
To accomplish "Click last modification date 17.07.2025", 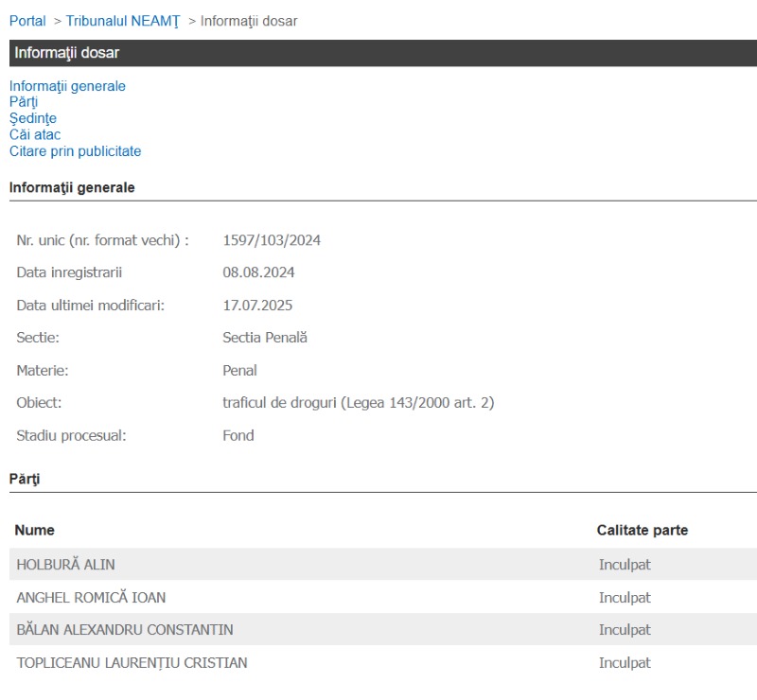I will 257,306.
